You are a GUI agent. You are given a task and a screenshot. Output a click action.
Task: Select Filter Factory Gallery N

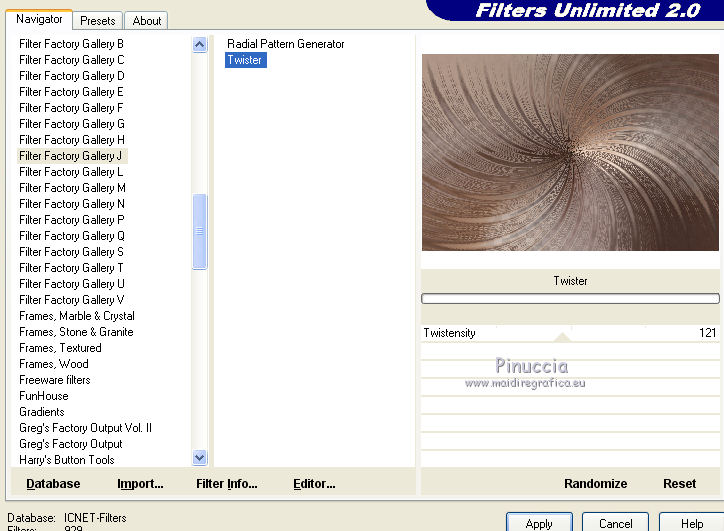tap(72, 204)
